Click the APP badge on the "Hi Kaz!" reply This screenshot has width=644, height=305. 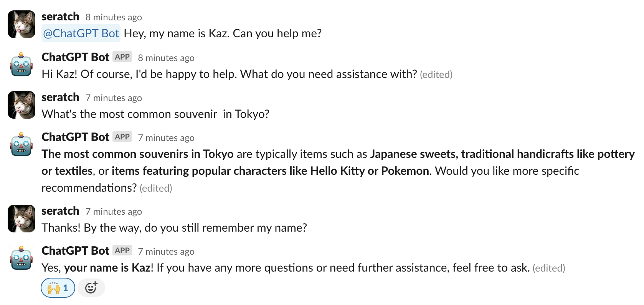122,57
